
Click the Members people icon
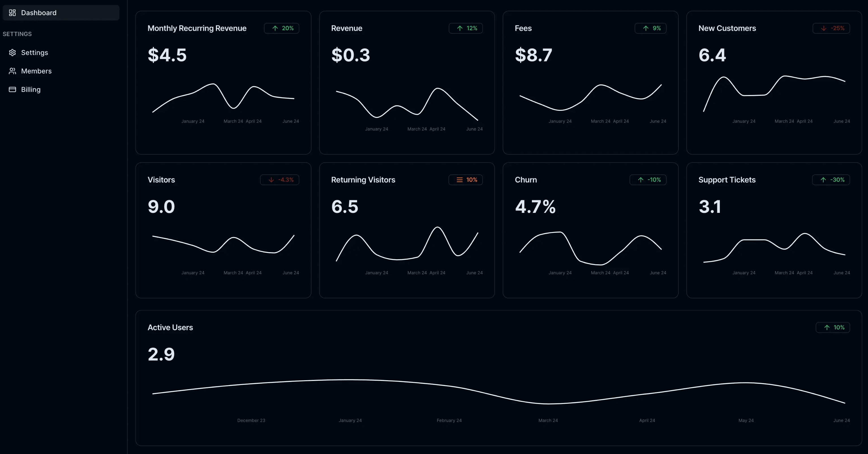[x=12, y=71]
